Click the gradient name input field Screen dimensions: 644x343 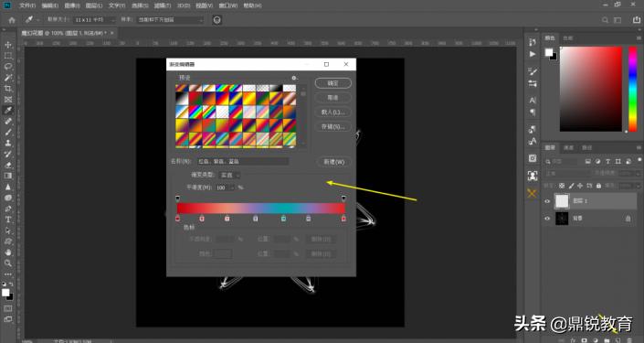pos(242,162)
